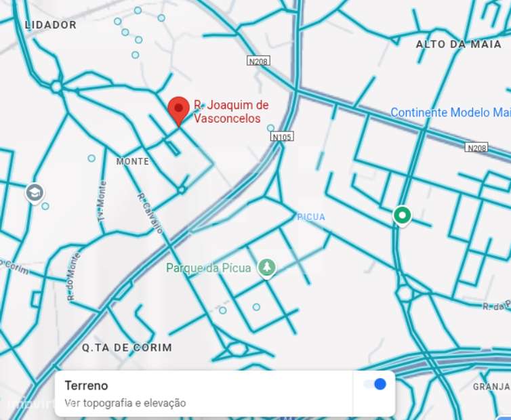The height and width of the screenshot is (420, 511).
Task: Click the R. Calvário street label
Action: tap(150, 213)
